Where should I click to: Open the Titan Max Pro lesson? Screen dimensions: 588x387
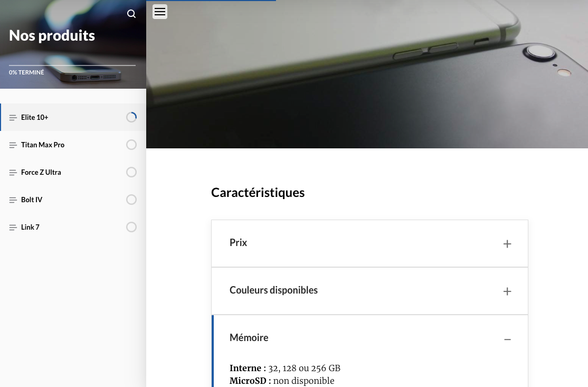tap(43, 145)
